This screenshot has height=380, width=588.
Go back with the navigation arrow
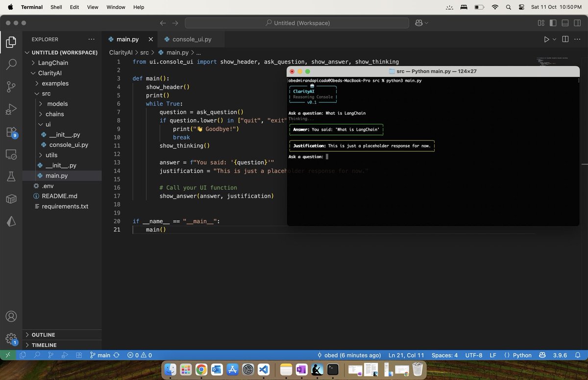[x=163, y=23]
